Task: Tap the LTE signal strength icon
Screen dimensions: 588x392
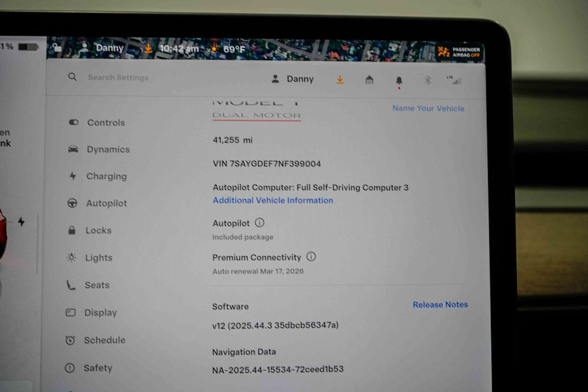Action: (455, 80)
